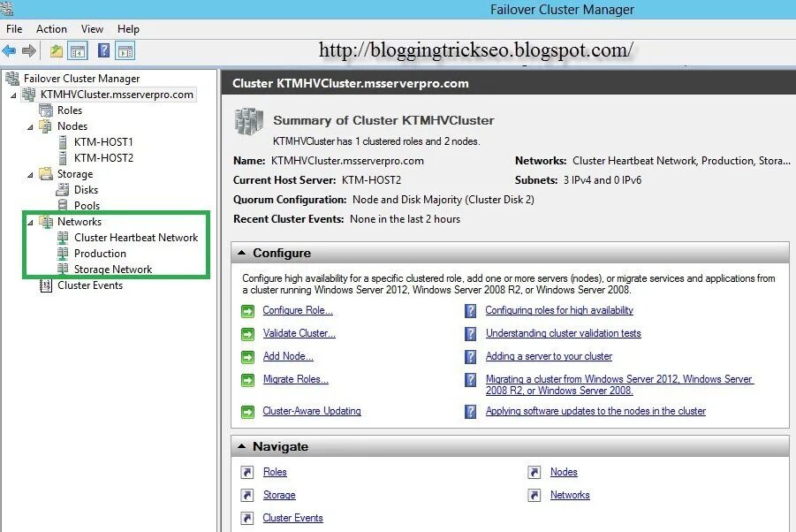Collapse the Networks tree branch
Screen dimensions: 796x532
pyautogui.click(x=30, y=223)
